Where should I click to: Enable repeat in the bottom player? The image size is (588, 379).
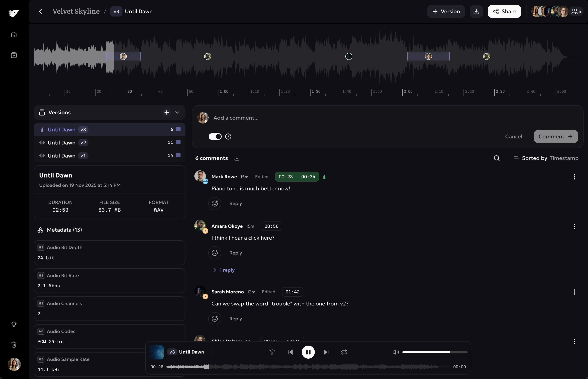[344, 352]
